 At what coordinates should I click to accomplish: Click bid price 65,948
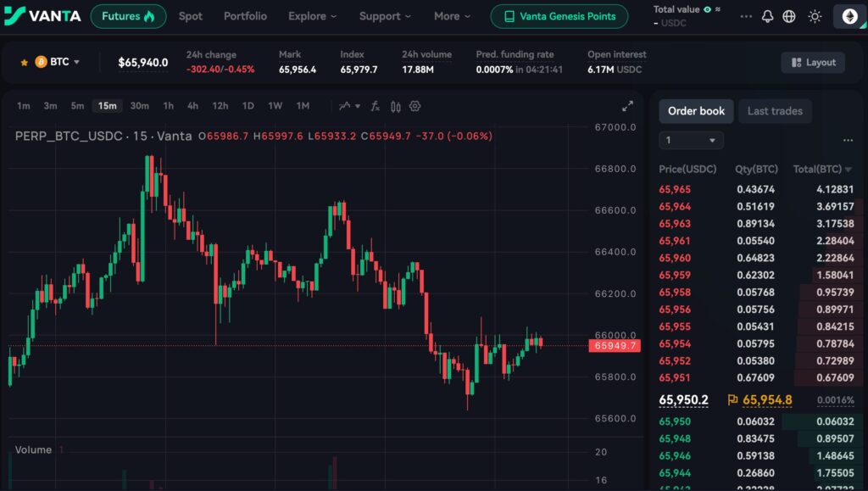pos(675,439)
